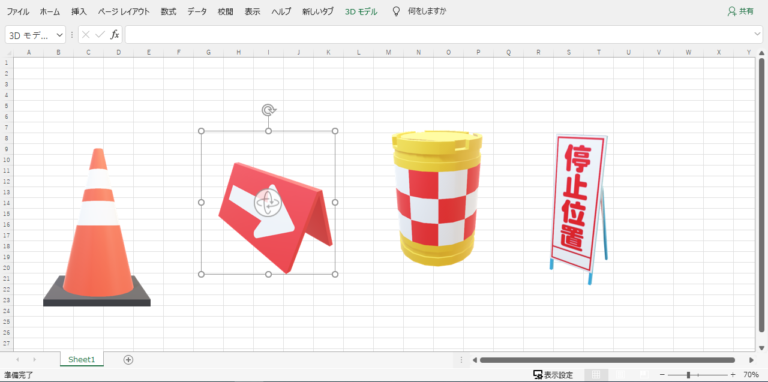Screen dimensions: 768x382
Task: Select the 停止位置 sign 3D model
Action: point(579,208)
